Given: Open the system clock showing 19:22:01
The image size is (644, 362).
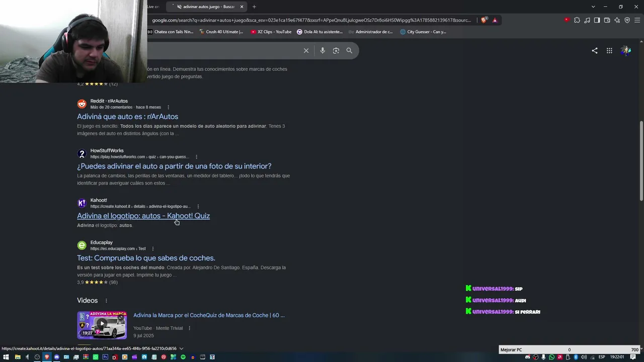Looking at the screenshot, I should click(x=617, y=357).
